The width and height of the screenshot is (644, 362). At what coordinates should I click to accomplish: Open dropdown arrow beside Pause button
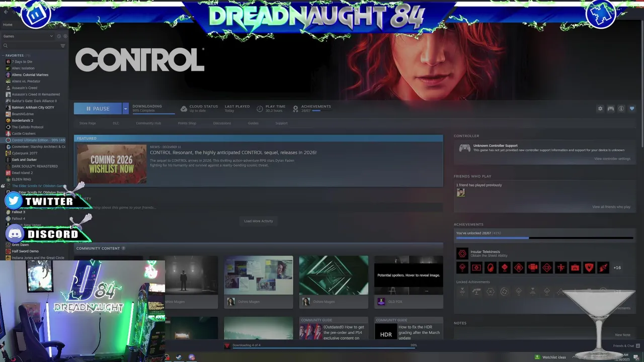coord(125,109)
